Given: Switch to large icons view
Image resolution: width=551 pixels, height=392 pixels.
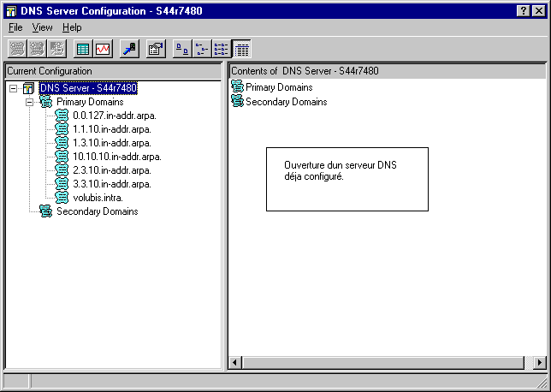Looking at the screenshot, I should (x=182, y=49).
